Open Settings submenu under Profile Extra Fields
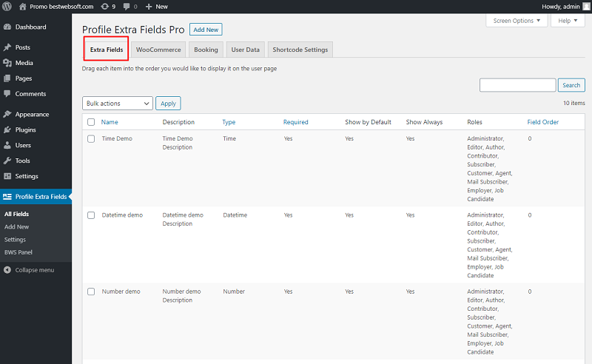 pos(15,240)
